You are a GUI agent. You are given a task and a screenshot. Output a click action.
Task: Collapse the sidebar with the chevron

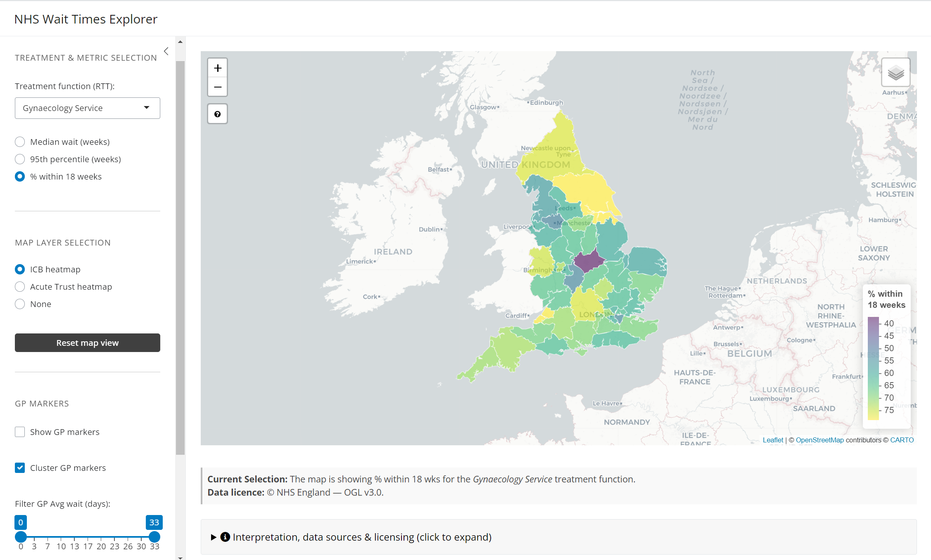166,51
